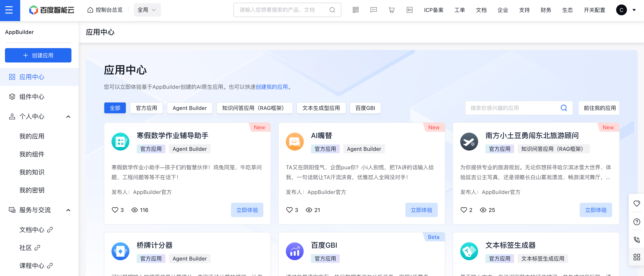Open 财务 in the top navigation
Screen dimensions: 644x276
546,10
